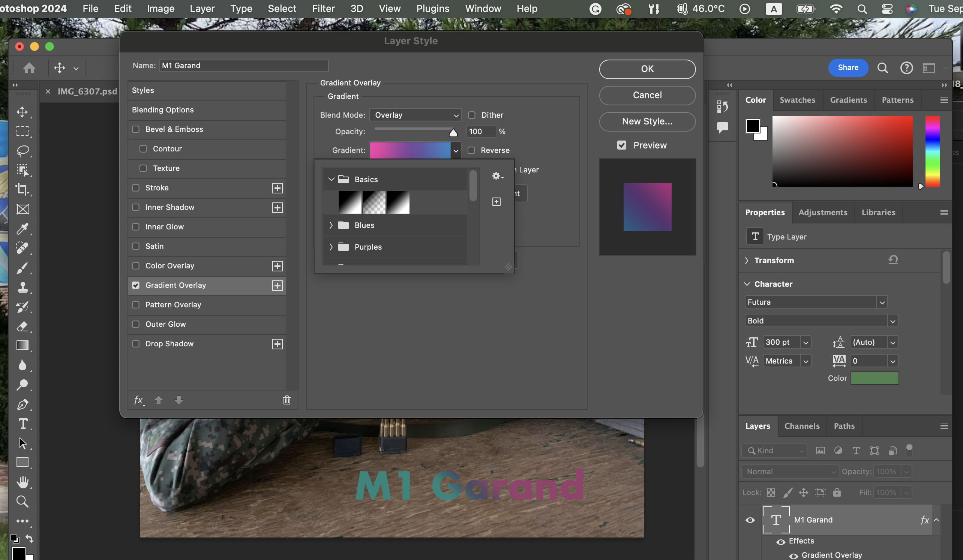The image size is (963, 560).
Task: Add another Stroke effect with plus icon
Action: [x=277, y=188]
